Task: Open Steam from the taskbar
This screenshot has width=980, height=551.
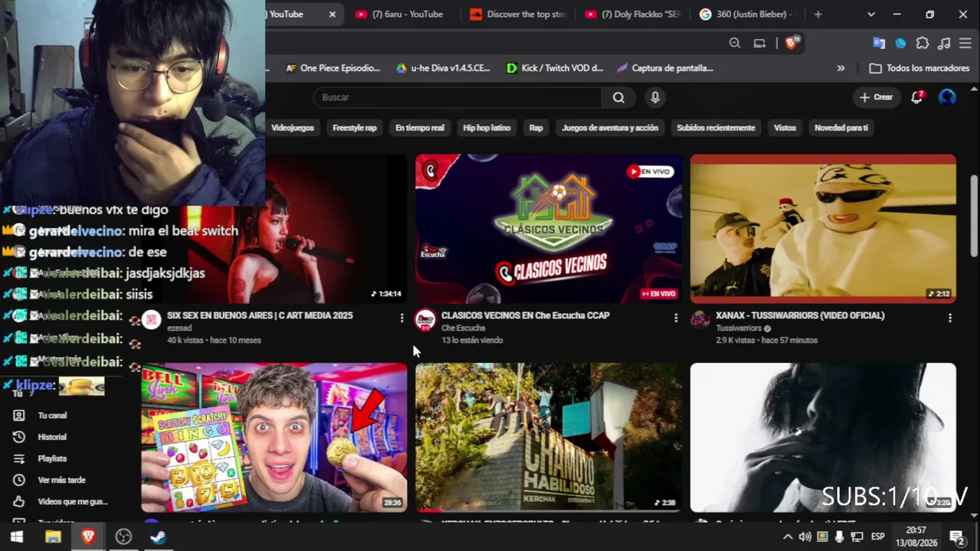Action: coord(158,536)
